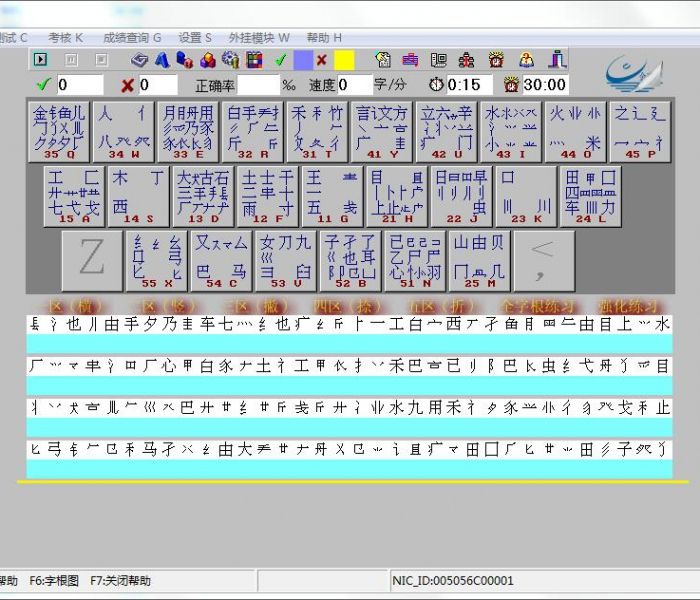Click the 32 R key with 白
This screenshot has height=600, width=700.
click(253, 131)
